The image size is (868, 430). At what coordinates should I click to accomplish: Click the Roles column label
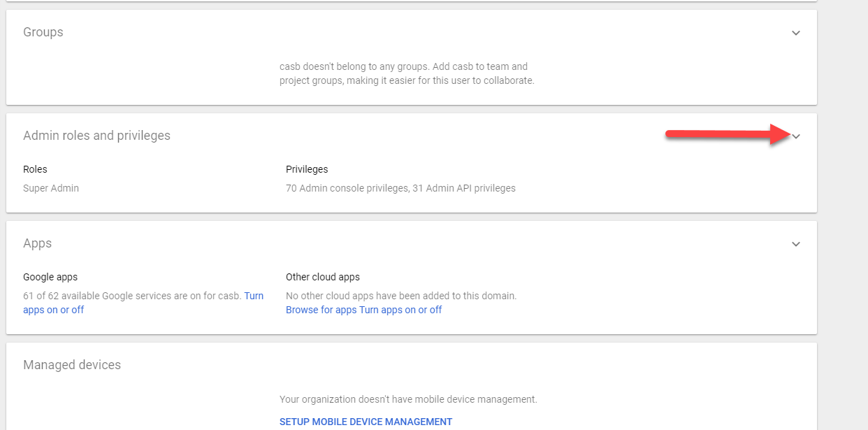click(x=35, y=169)
